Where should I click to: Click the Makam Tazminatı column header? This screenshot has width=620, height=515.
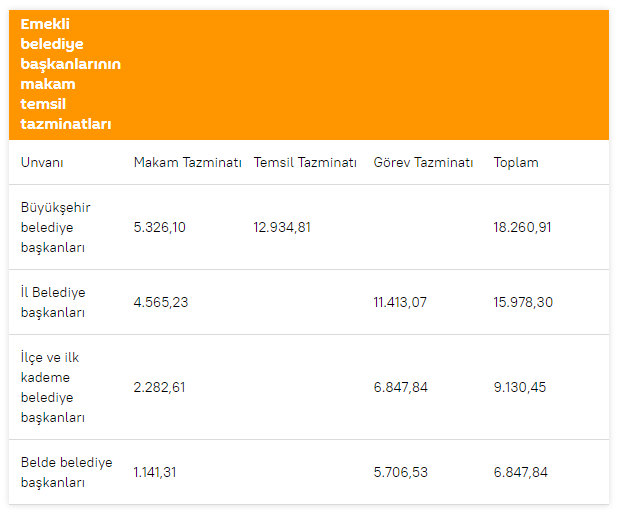187,163
